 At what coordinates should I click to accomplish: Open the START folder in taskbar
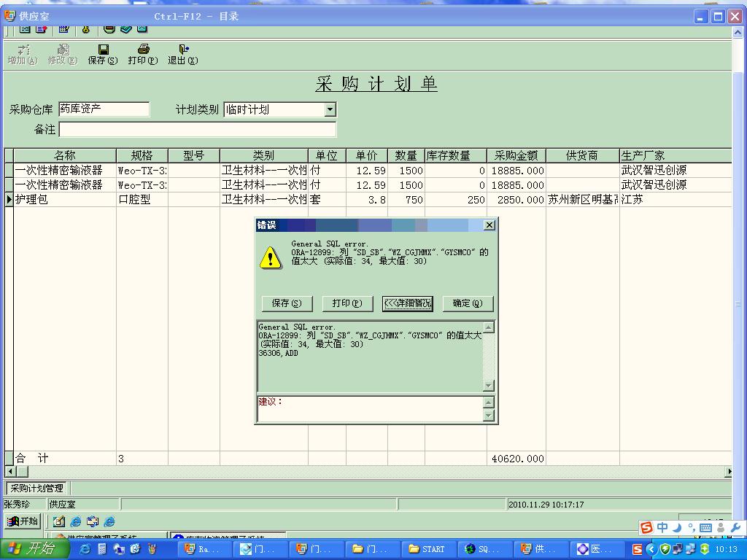point(427,549)
